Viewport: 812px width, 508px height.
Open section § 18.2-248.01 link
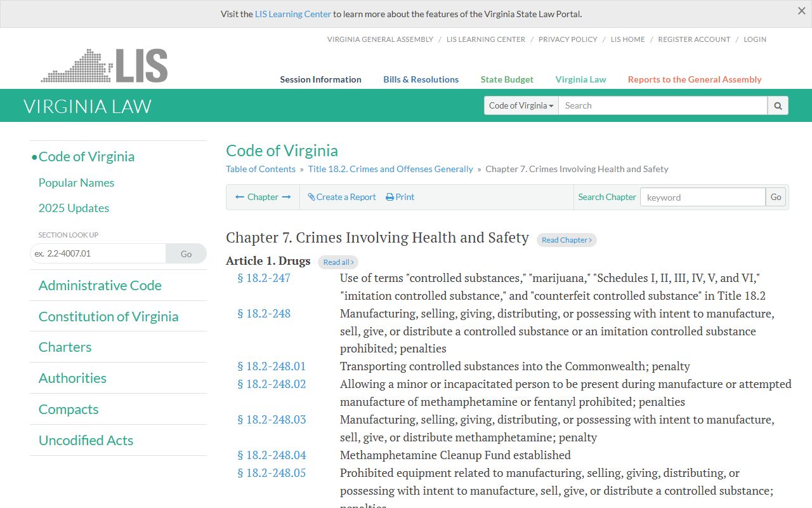coord(272,366)
